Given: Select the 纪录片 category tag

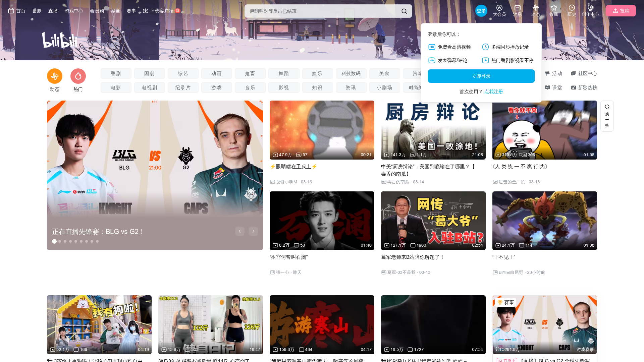Looking at the screenshot, I should pos(183,87).
